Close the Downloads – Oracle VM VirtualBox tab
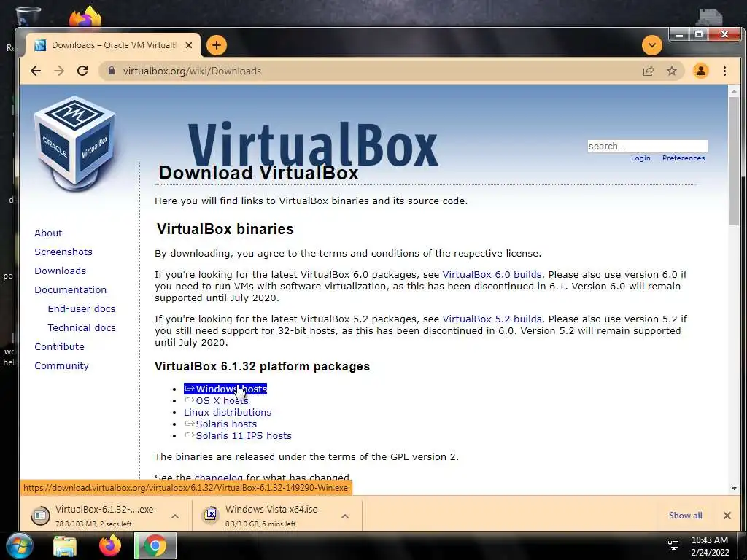The image size is (747, 560). [189, 45]
